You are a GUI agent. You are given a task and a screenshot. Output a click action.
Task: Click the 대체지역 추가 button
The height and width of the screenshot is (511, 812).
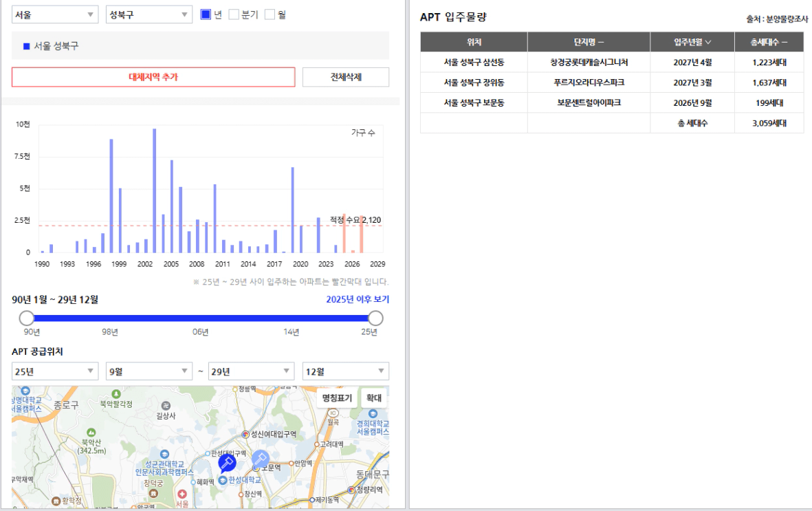[153, 77]
